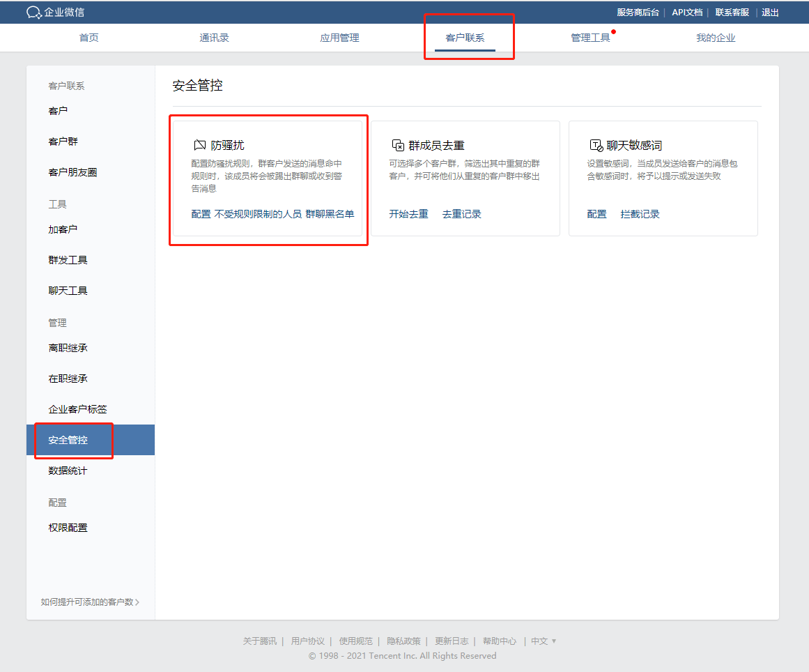
Task: Click the 防骚扰 flag icon
Action: click(x=199, y=145)
